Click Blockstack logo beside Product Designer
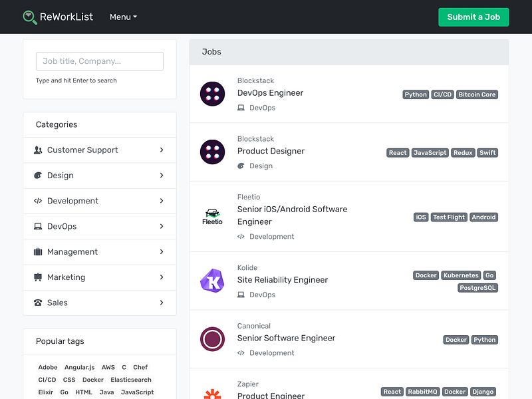 (212, 152)
